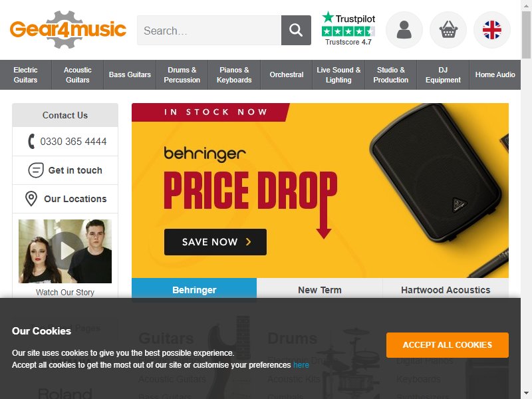Open the shopping basket icon
Image resolution: width=532 pixels, height=399 pixels.
[448, 30]
